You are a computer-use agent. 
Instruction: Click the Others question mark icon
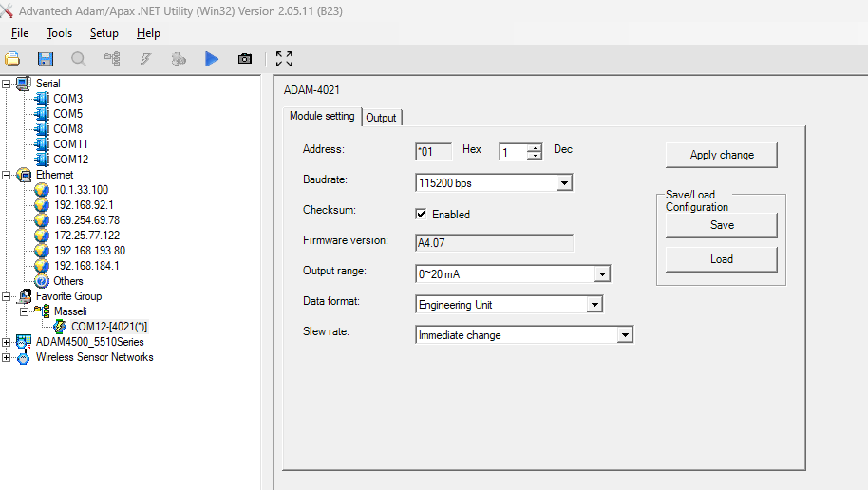pyautogui.click(x=42, y=281)
